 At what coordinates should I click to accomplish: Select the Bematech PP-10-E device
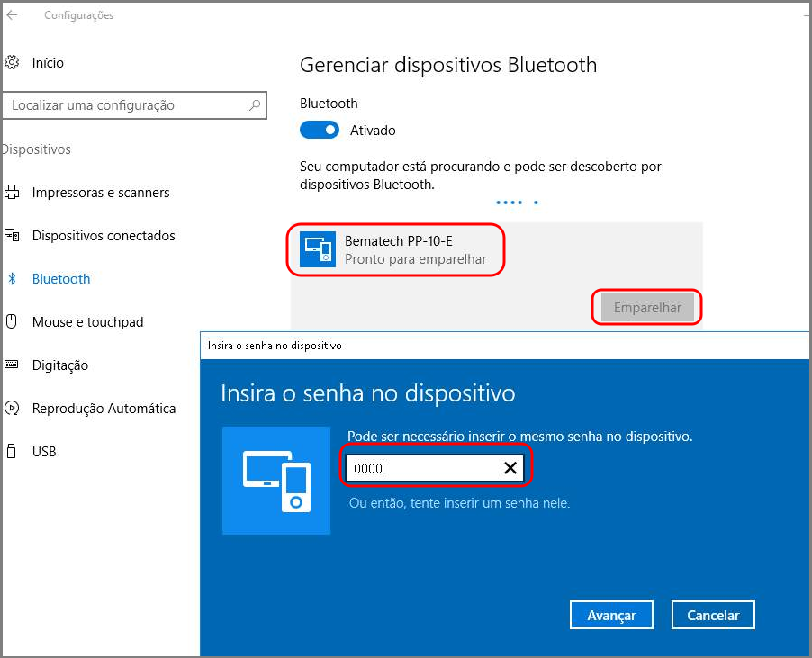[x=397, y=250]
